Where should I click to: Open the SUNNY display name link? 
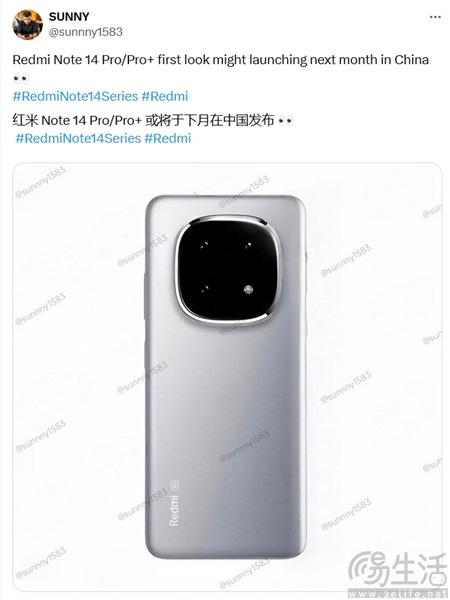click(x=69, y=16)
